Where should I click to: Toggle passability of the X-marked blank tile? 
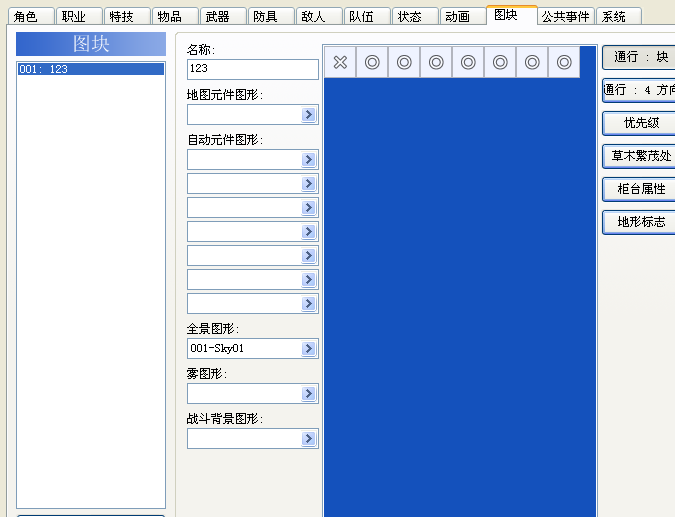click(340, 62)
